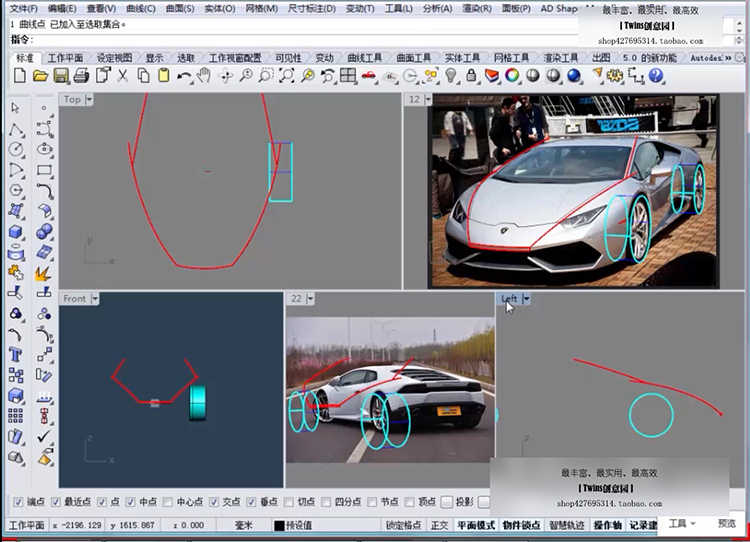Select the Circle tool in sidebar
The width and height of the screenshot is (750, 542).
tap(17, 149)
